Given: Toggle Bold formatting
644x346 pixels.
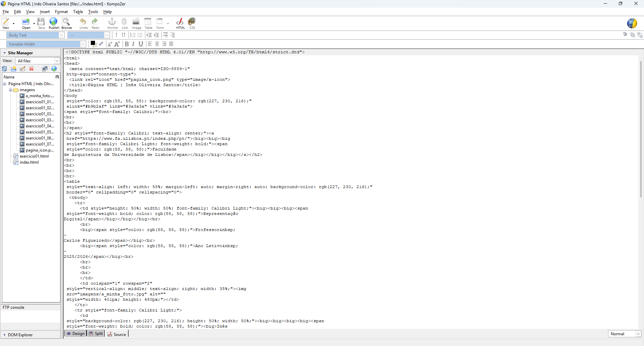Looking at the screenshot, I should click(x=127, y=44).
